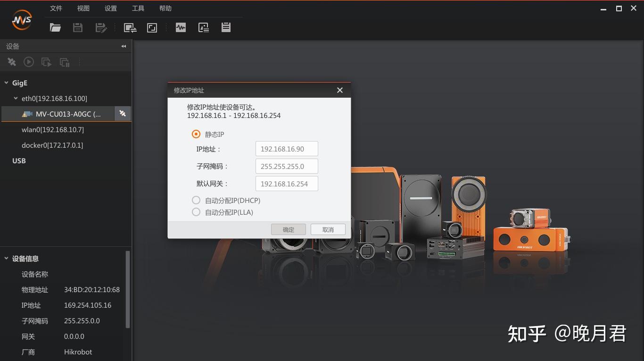Open an image using the folder toolbar icon
The width and height of the screenshot is (644, 361).
[55, 27]
